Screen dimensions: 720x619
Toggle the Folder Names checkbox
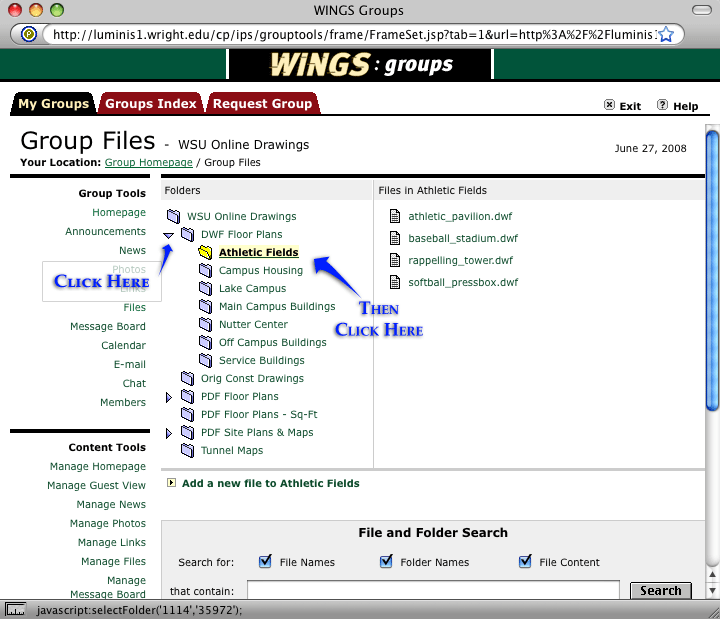(386, 561)
